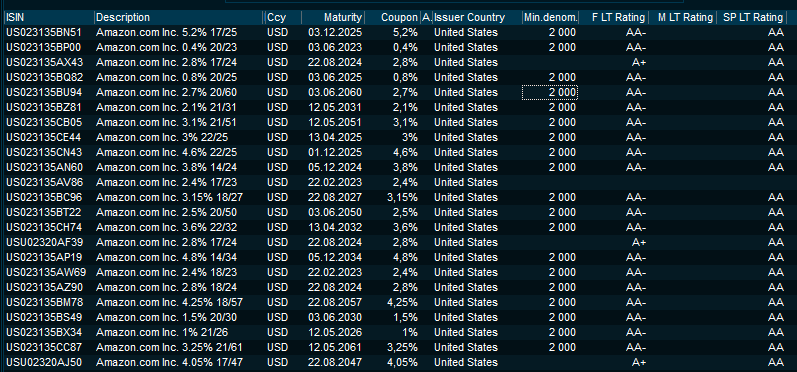Select ISIN US023135BC96
The height and width of the screenshot is (372, 797).
(x=44, y=197)
